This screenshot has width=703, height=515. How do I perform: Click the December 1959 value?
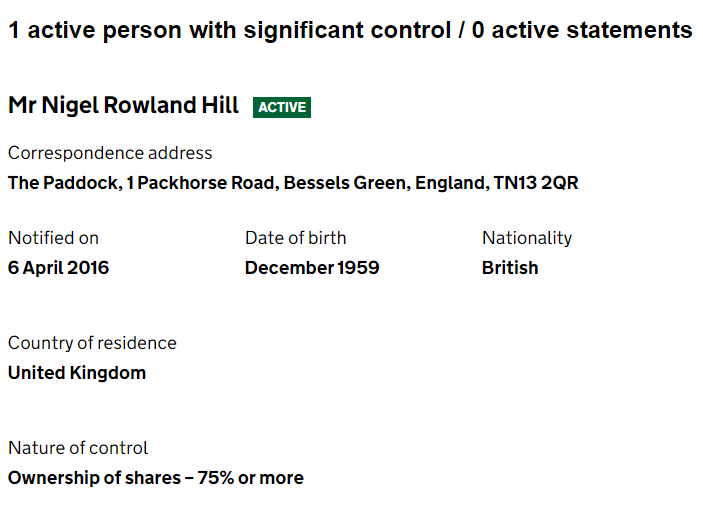point(312,268)
